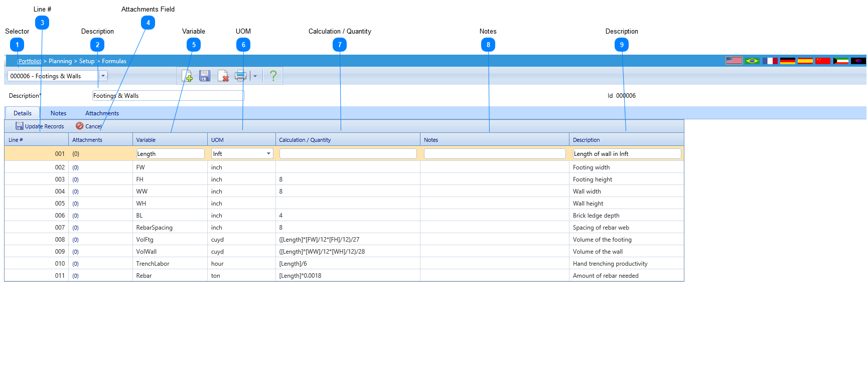
Task: Click the Description field containing Footings & Walls
Action: 168,95
